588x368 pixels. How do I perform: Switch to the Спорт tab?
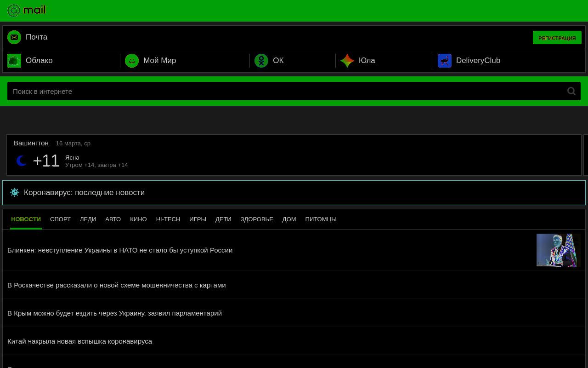click(x=60, y=219)
